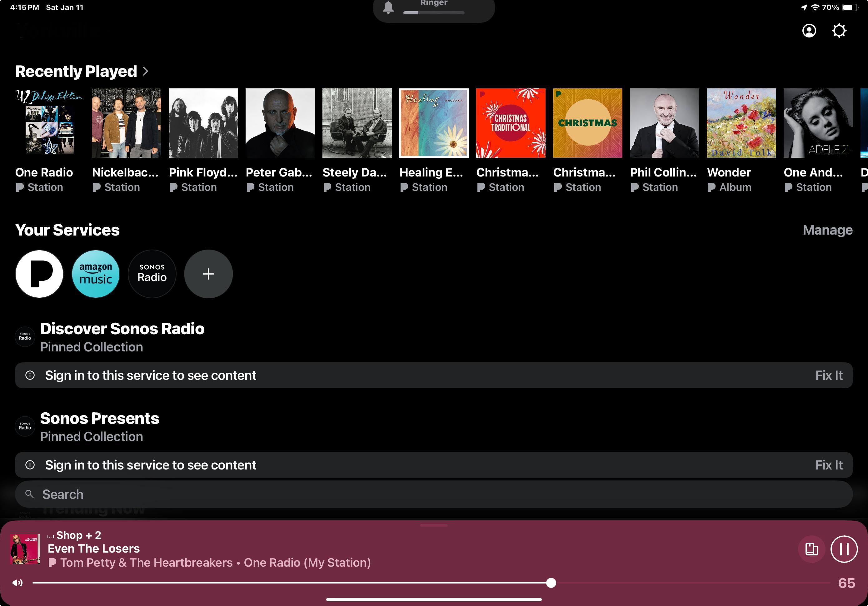Open the Pink Floyd station thumbnail

203,123
